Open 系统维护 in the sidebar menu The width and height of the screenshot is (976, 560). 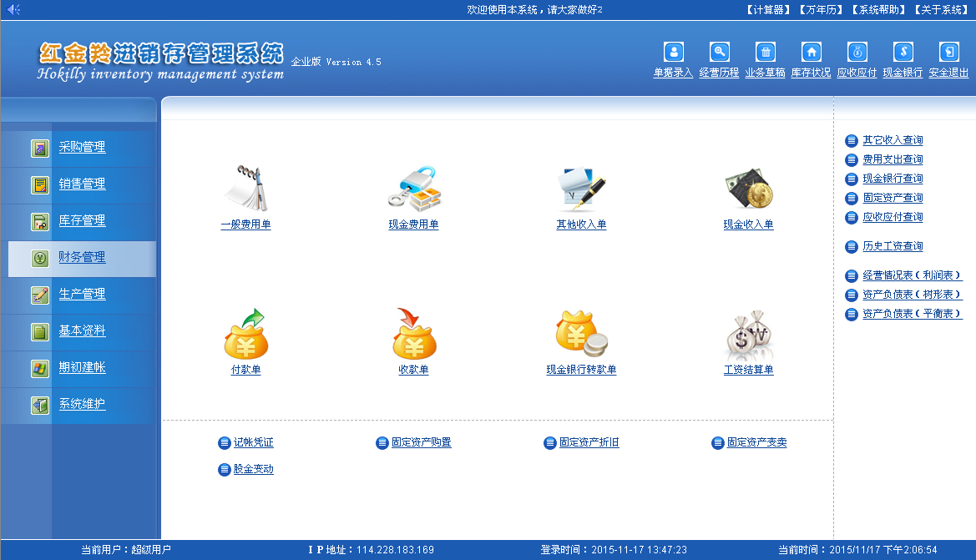82,405
